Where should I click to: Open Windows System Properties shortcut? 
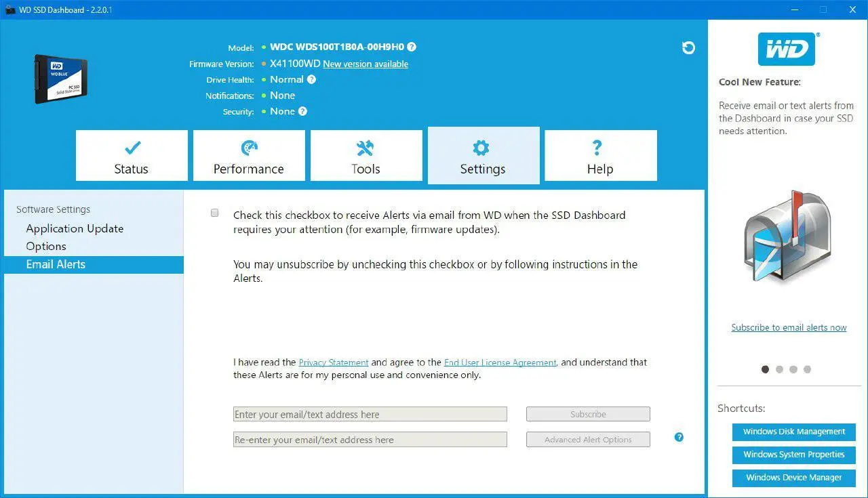794,455
